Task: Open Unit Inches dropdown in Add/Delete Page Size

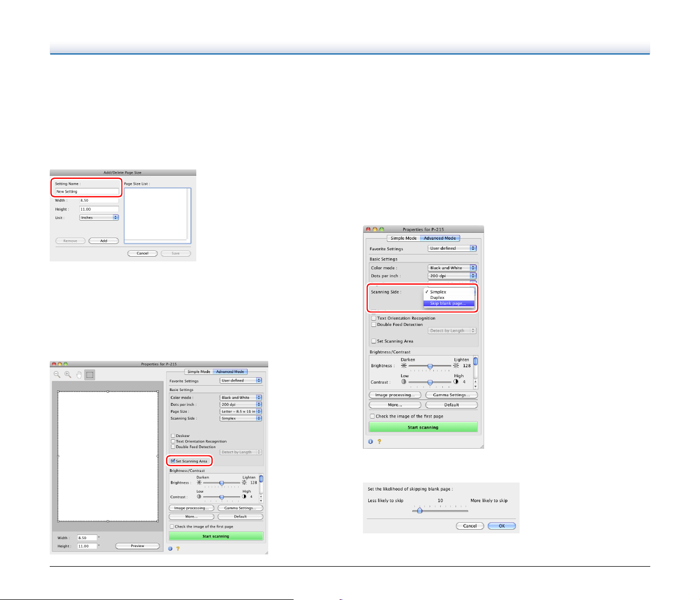Action: (x=99, y=217)
